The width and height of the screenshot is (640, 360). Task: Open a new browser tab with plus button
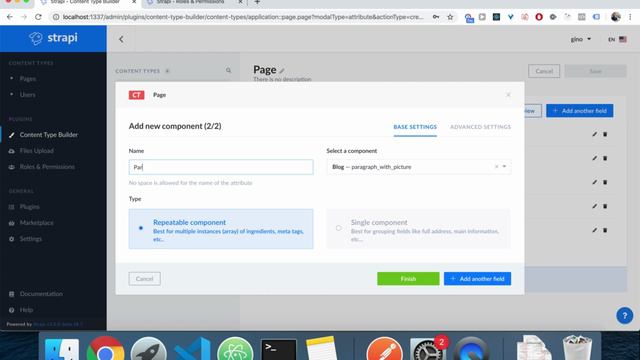click(x=257, y=2)
